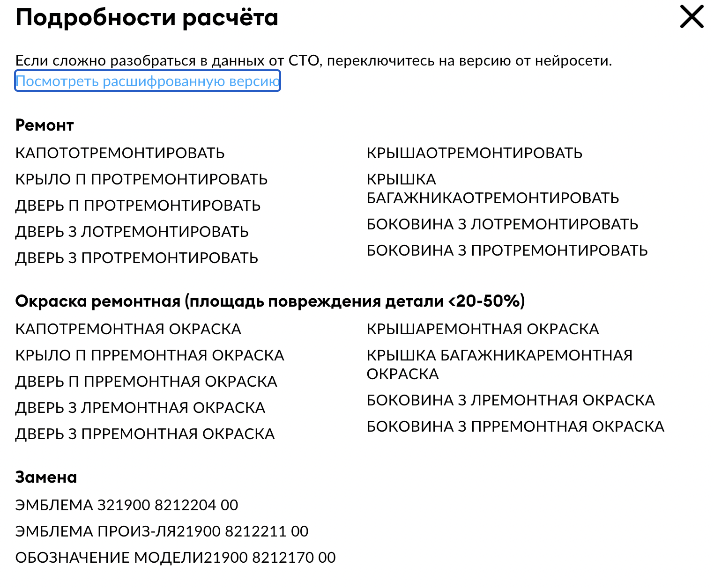Click the 'КРЫШАОТРЕМОНТИРОВАТЬ' repair item
The width and height of the screenshot is (714, 588).
coord(474,154)
